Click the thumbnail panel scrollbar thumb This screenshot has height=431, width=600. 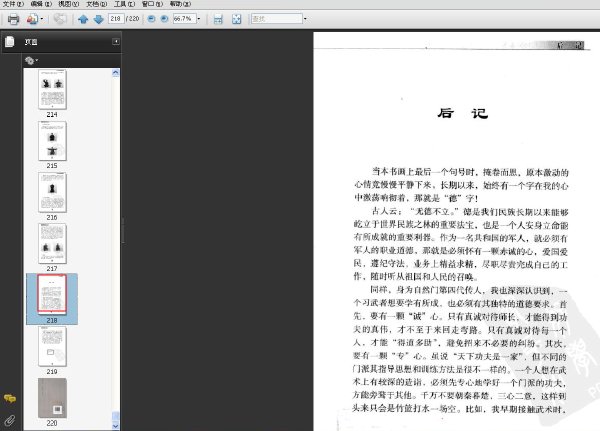(x=116, y=416)
